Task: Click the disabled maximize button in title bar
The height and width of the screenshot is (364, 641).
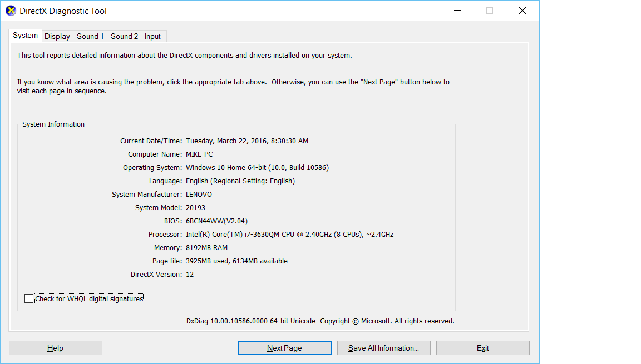Action: [x=490, y=11]
